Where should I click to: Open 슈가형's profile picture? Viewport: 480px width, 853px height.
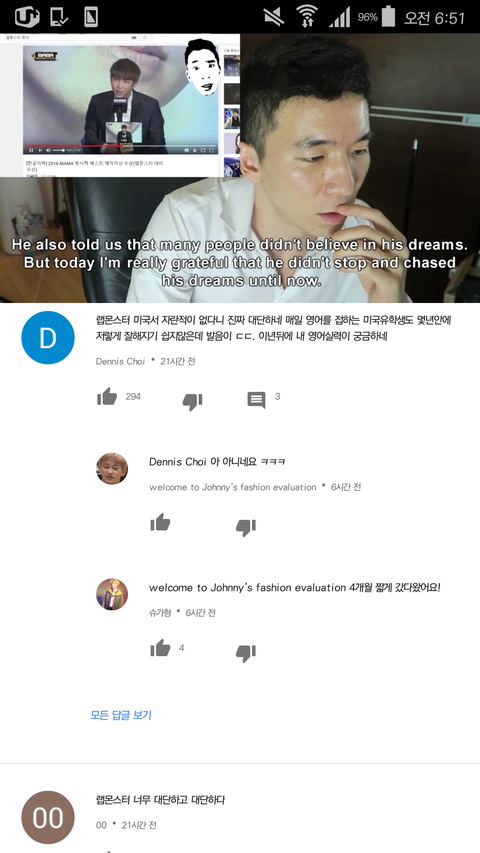pos(112,594)
